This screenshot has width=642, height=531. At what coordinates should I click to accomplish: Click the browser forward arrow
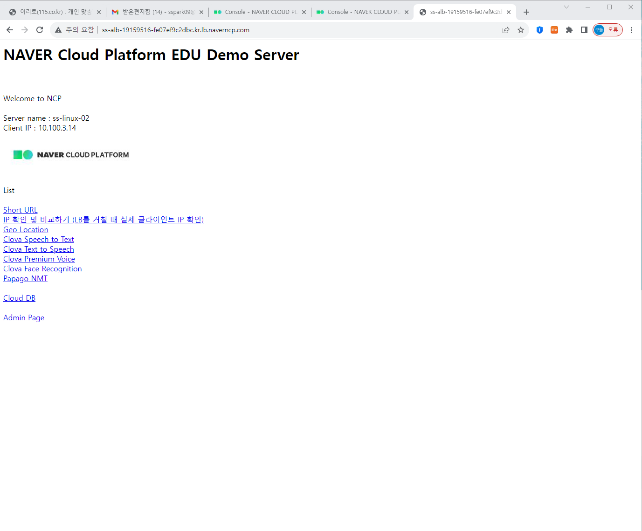point(25,30)
